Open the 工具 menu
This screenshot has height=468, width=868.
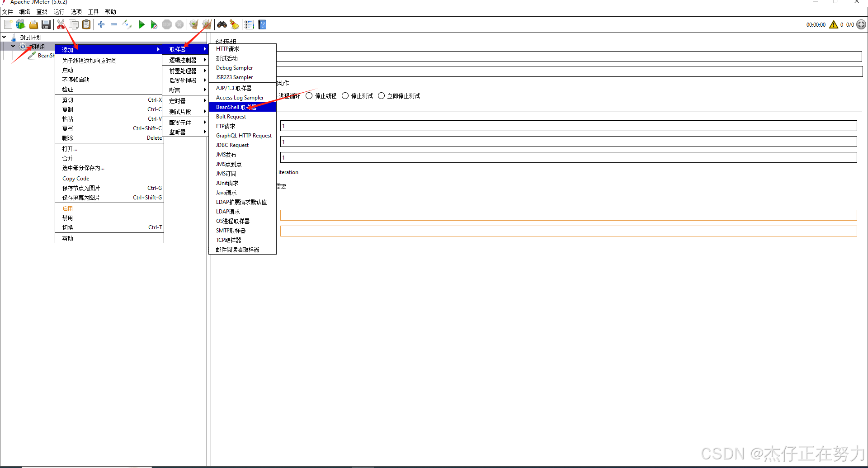click(x=94, y=12)
